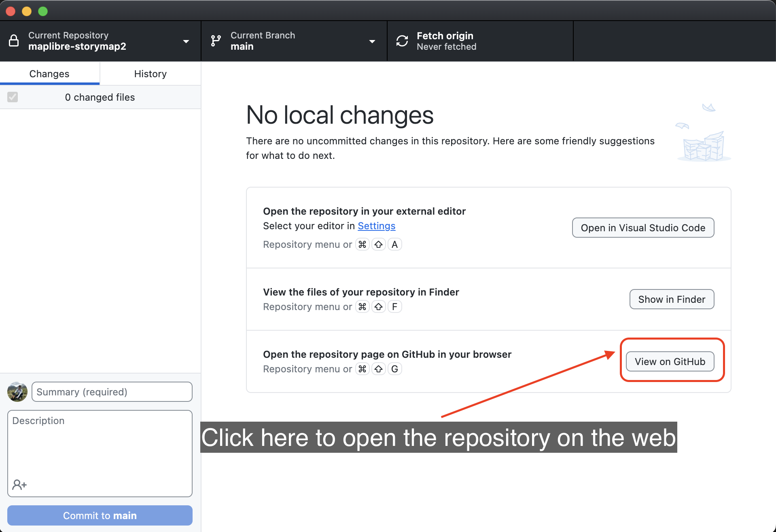
Task: Switch to the History tab
Action: point(150,74)
